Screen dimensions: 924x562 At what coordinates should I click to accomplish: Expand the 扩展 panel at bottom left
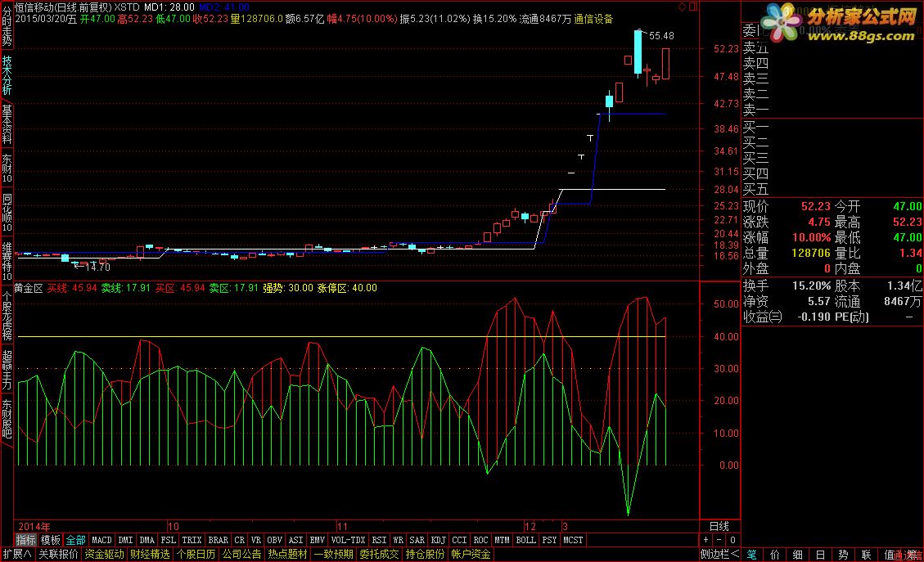[17, 555]
